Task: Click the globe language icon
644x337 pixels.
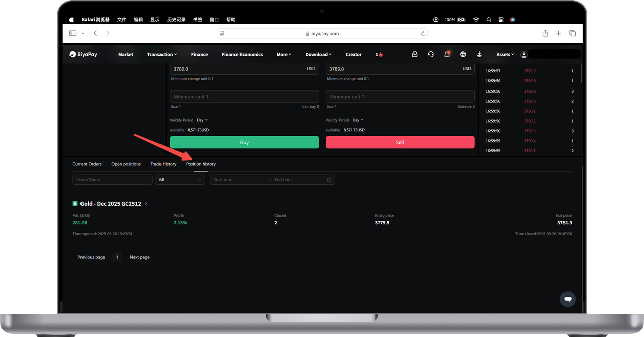Action: (463, 54)
